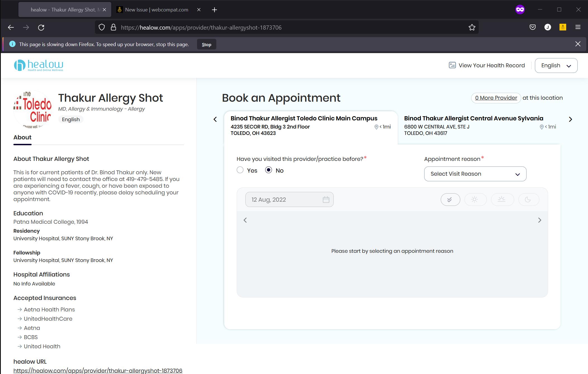Viewport: 588px width, 374px height.
Task: Click Patna Medical College, 1994 text
Action: coord(51,222)
